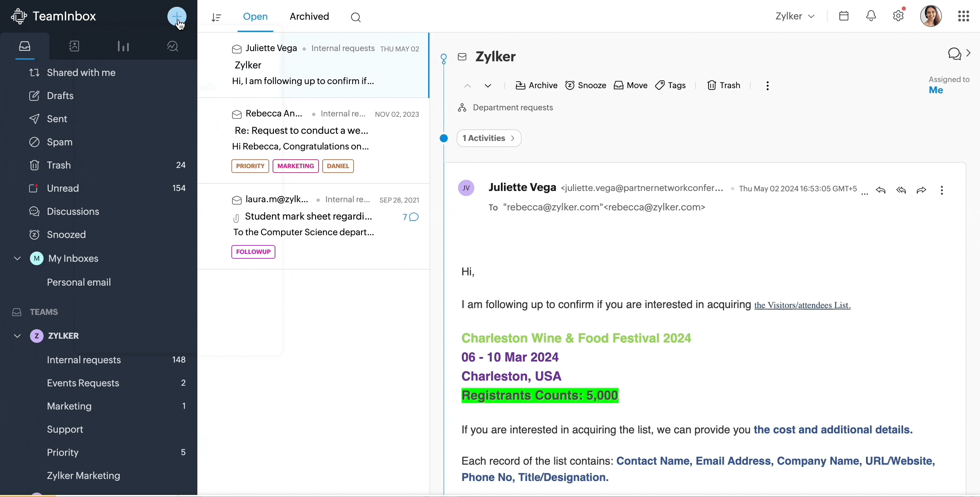Click the Archive button
This screenshot has height=497, width=980.
tap(536, 86)
